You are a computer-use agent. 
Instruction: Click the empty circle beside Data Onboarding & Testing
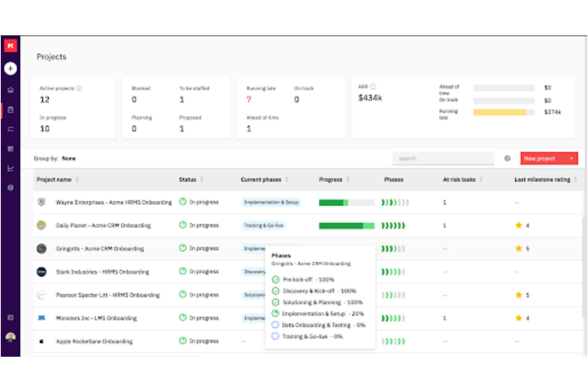(275, 325)
